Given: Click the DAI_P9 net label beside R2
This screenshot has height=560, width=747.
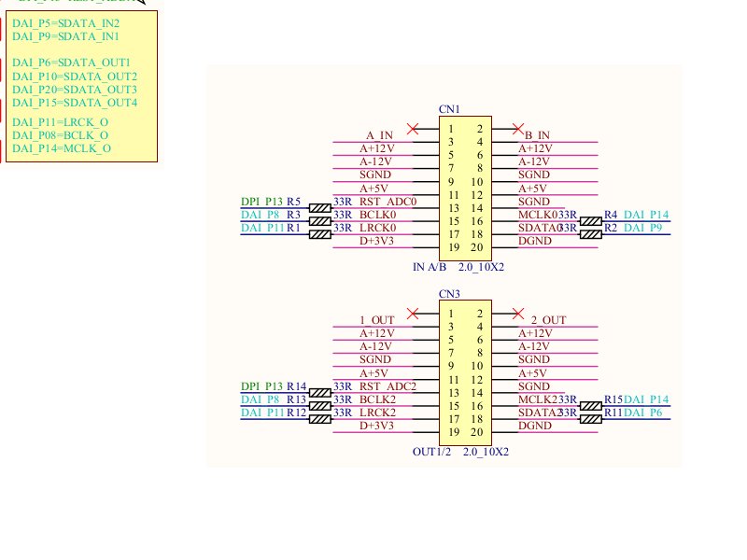Looking at the screenshot, I should (642, 228).
